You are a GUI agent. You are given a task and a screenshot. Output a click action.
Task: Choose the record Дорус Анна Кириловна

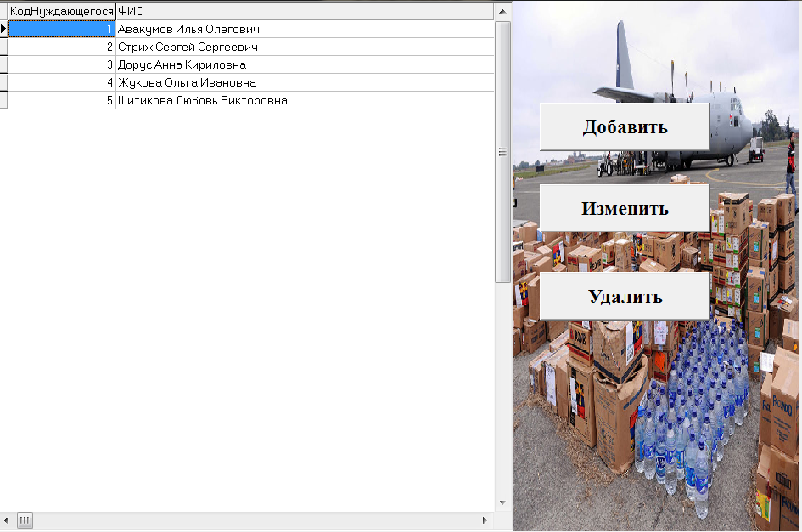tap(182, 65)
